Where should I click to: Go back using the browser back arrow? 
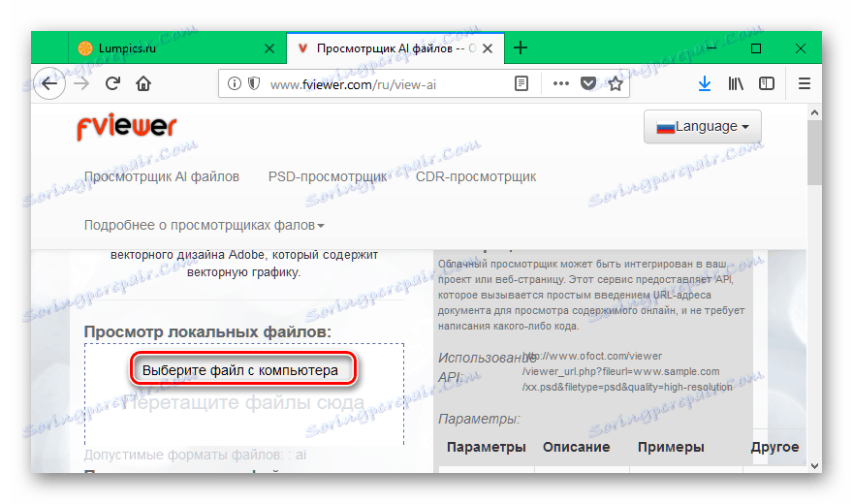49,83
